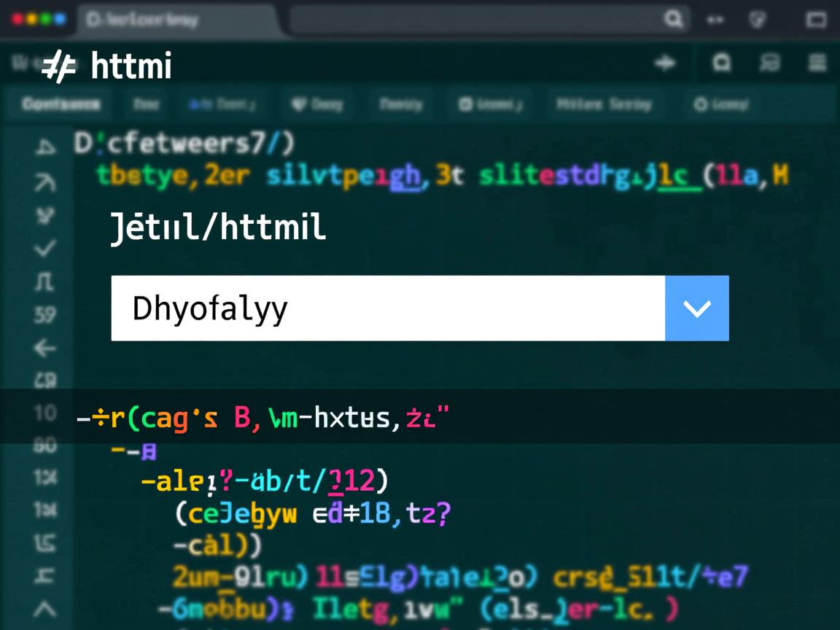Click the last tab with circle icon
This screenshot has width=840, height=630.
[721, 105]
